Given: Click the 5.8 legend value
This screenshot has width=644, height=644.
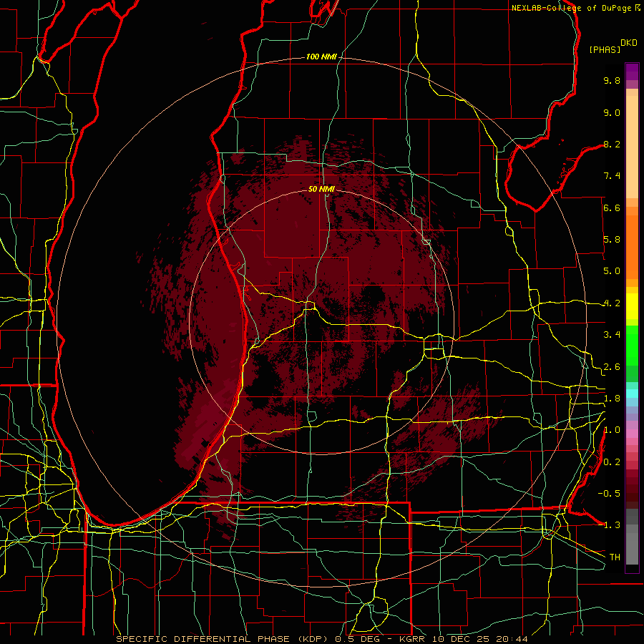Looking at the screenshot, I should [612, 240].
